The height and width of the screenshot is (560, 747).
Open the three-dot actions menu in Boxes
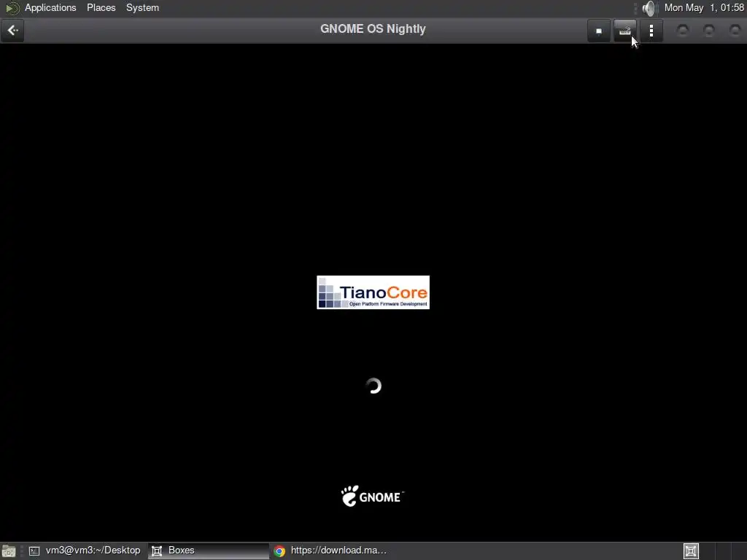(x=651, y=31)
